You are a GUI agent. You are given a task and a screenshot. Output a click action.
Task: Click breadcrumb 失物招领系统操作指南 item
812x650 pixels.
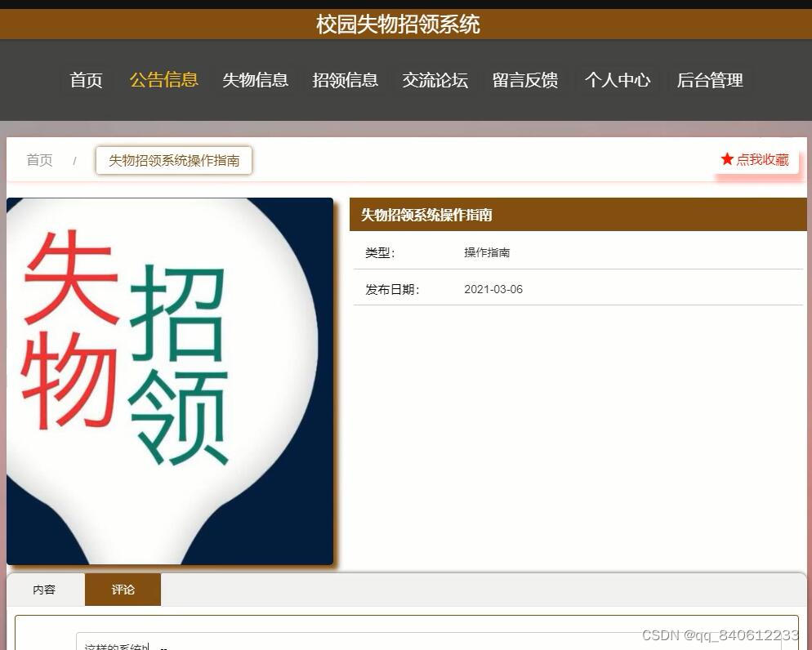point(173,160)
